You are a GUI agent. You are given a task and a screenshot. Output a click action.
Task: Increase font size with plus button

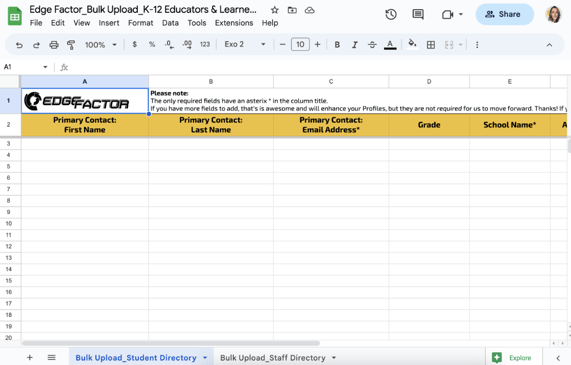pyautogui.click(x=318, y=44)
